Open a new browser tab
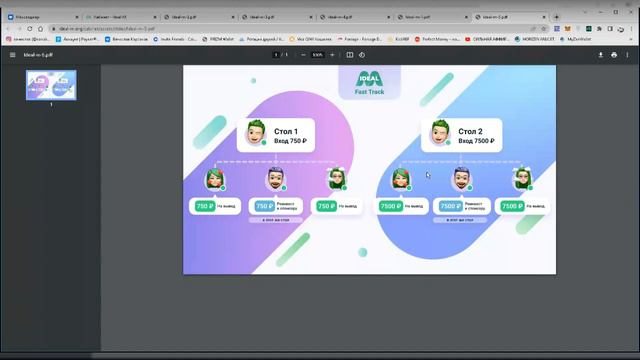The height and width of the screenshot is (360, 640). coord(556,17)
